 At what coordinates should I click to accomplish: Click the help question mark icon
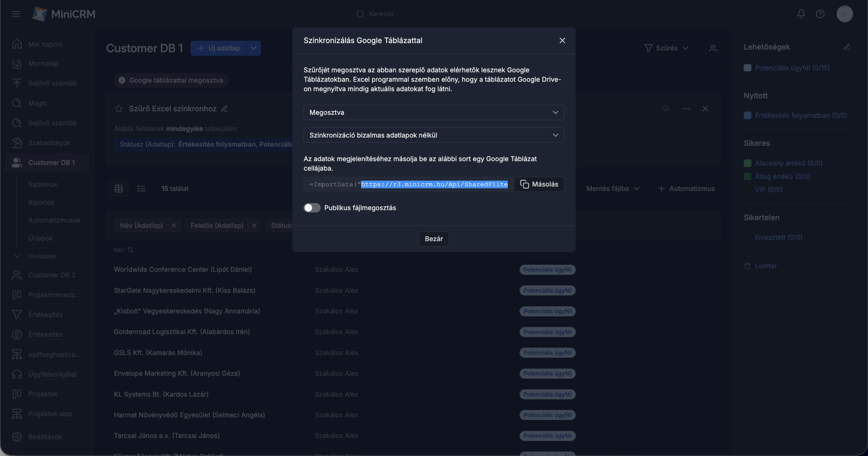[x=820, y=14]
